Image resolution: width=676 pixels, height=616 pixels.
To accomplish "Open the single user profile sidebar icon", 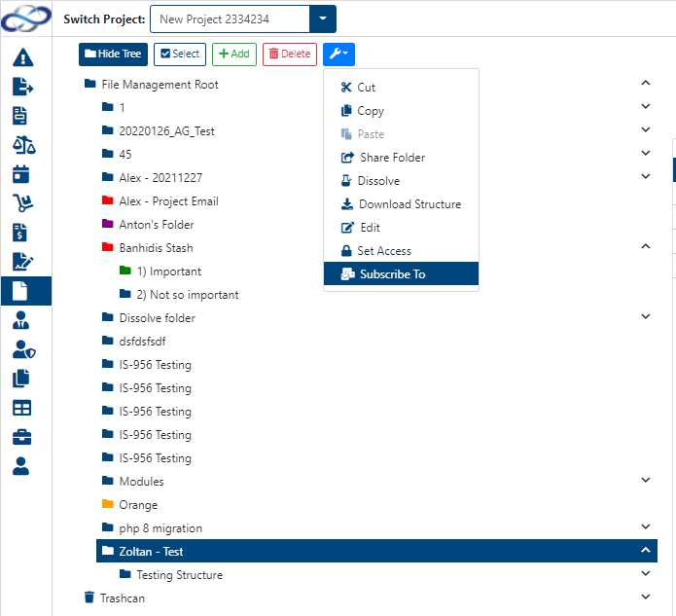I will pyautogui.click(x=20, y=466).
